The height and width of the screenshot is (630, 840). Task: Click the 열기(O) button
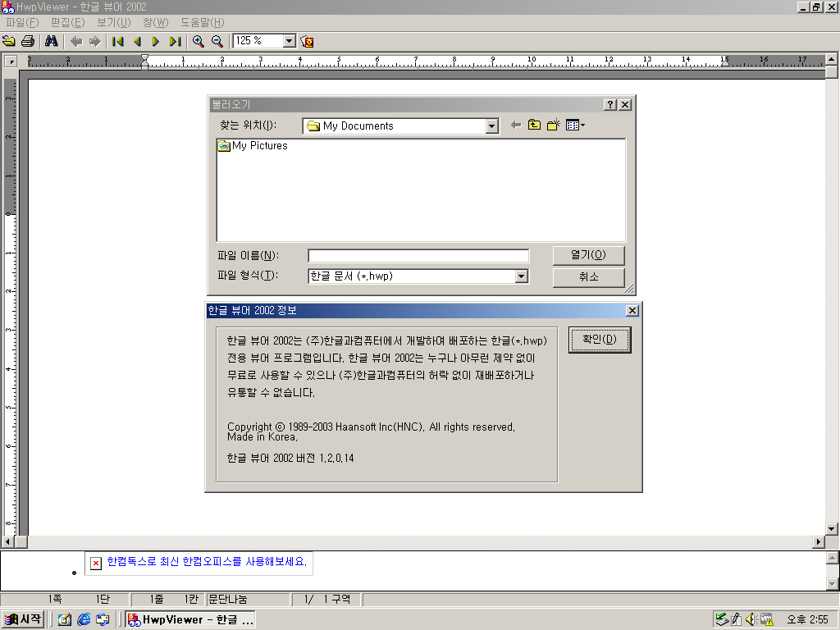coord(588,255)
